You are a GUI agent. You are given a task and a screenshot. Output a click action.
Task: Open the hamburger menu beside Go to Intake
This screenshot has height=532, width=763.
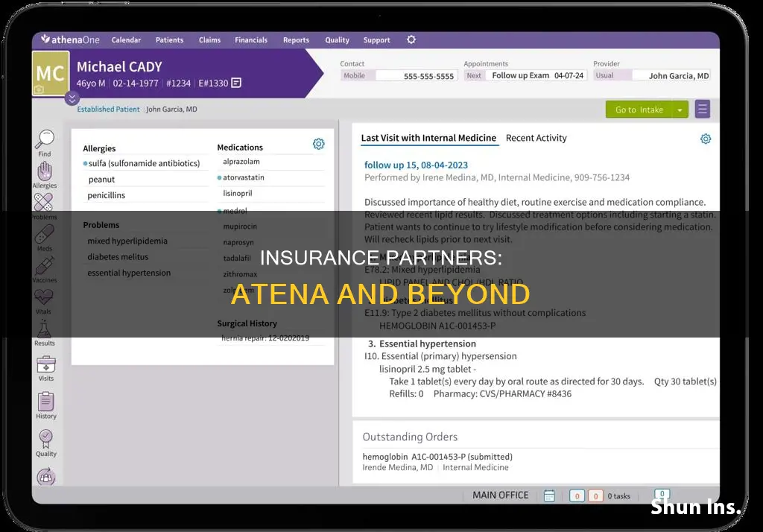coord(702,109)
